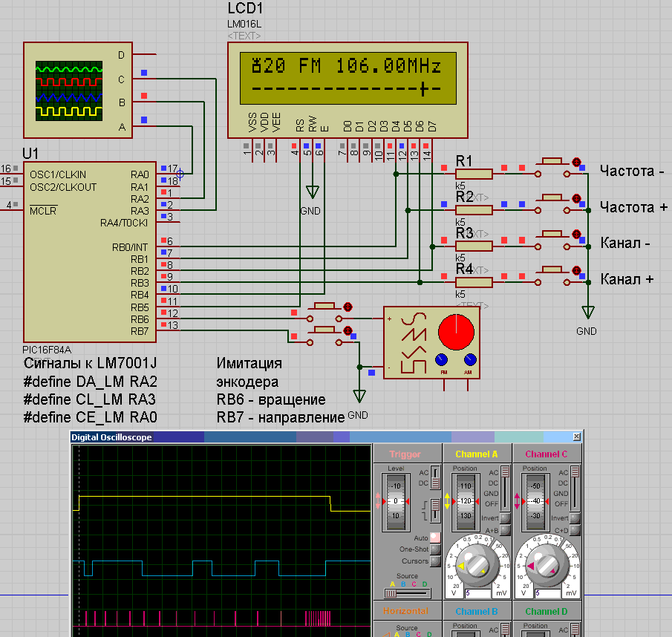Screen dimensions: 672x637
Task: Click the Trigger Level thumbwheel
Action: [394, 501]
